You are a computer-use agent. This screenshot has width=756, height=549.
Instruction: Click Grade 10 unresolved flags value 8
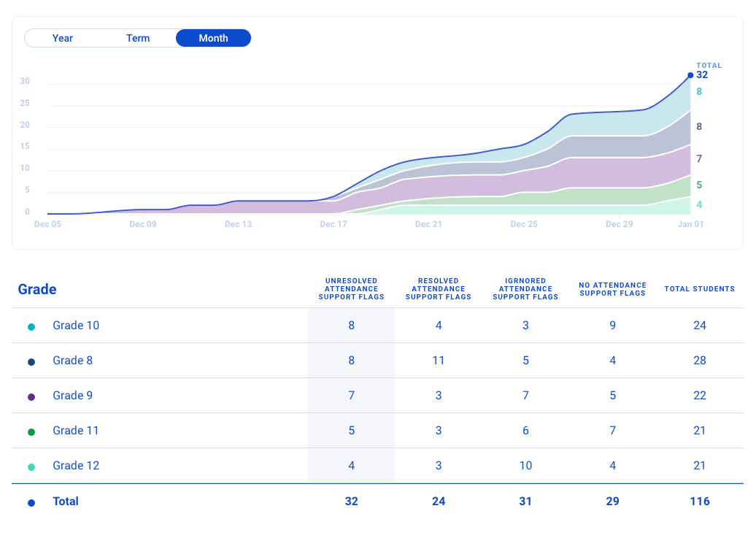[x=352, y=326]
